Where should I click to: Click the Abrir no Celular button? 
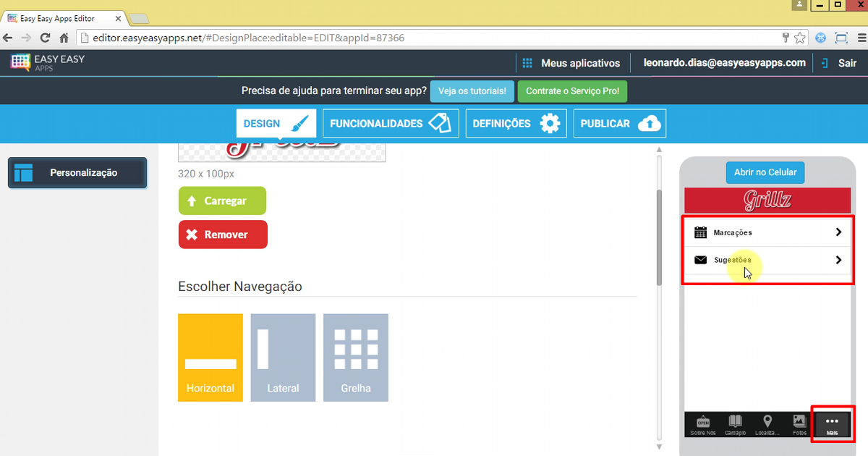click(x=765, y=172)
